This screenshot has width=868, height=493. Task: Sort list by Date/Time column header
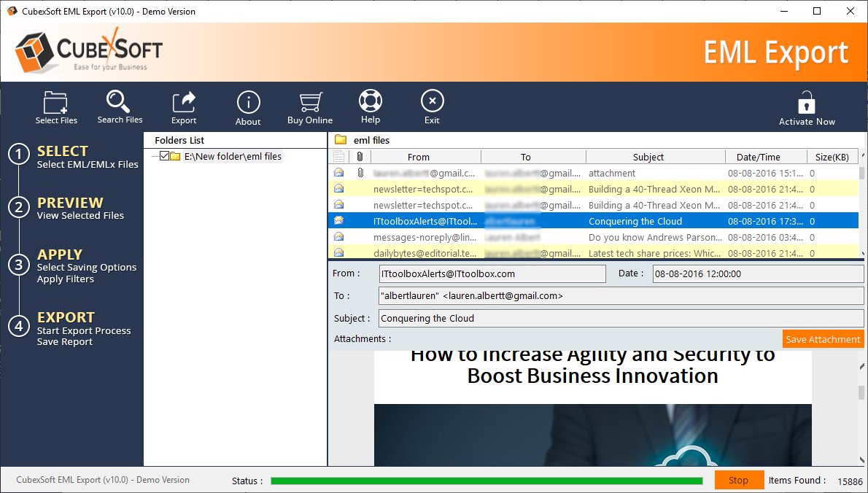click(758, 157)
